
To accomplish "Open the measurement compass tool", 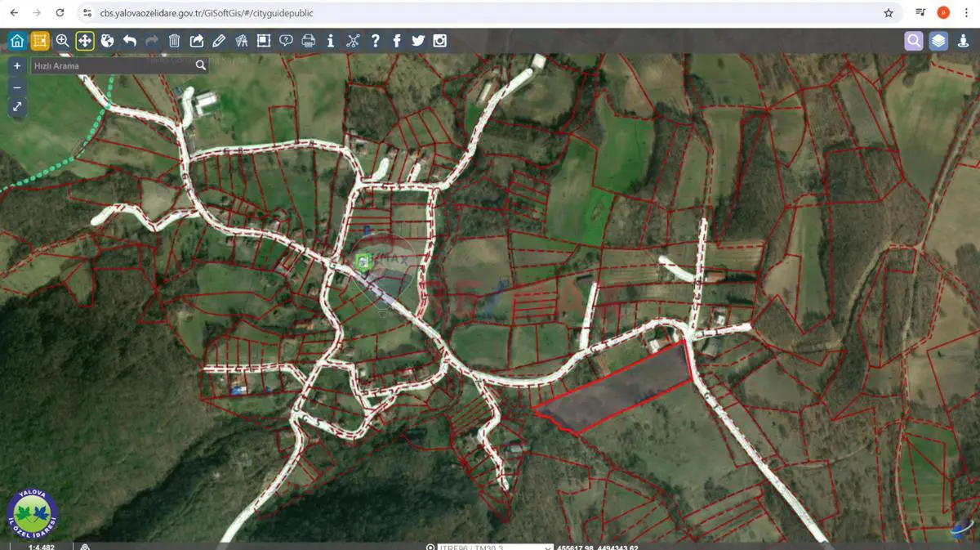I will (x=241, y=41).
